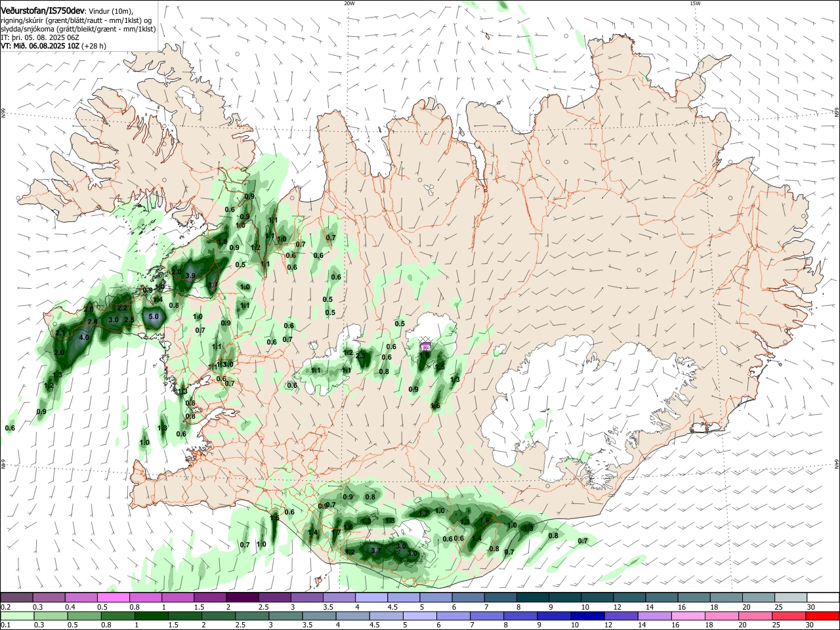Click the 2.8 precipitation value on the map
Viewport: 840px width, 630px height.
coord(93,322)
